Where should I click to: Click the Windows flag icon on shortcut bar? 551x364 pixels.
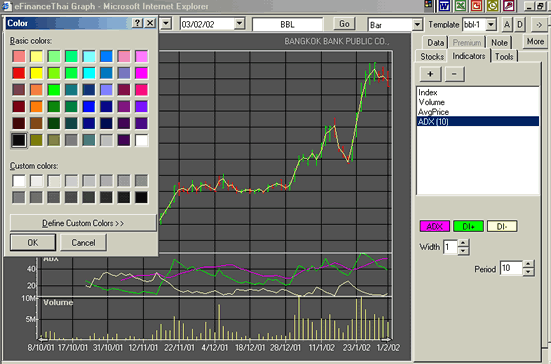pyautogui.click(x=428, y=5)
